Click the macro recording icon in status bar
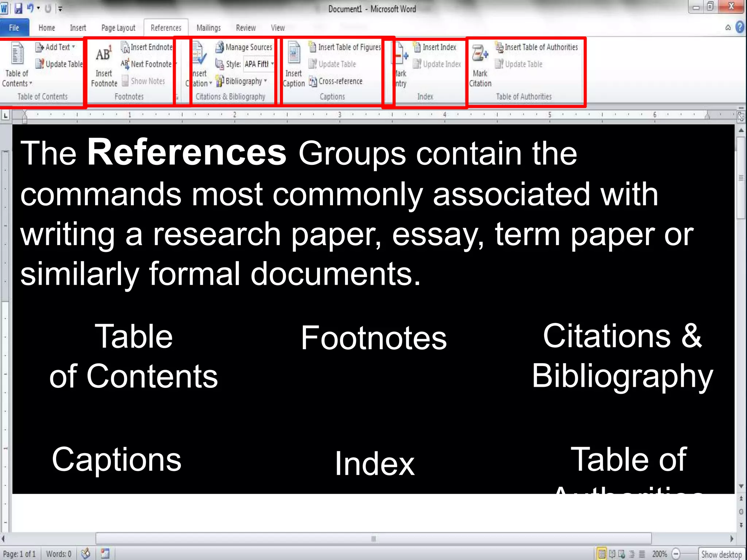Image resolution: width=747 pixels, height=560 pixels. [x=105, y=554]
